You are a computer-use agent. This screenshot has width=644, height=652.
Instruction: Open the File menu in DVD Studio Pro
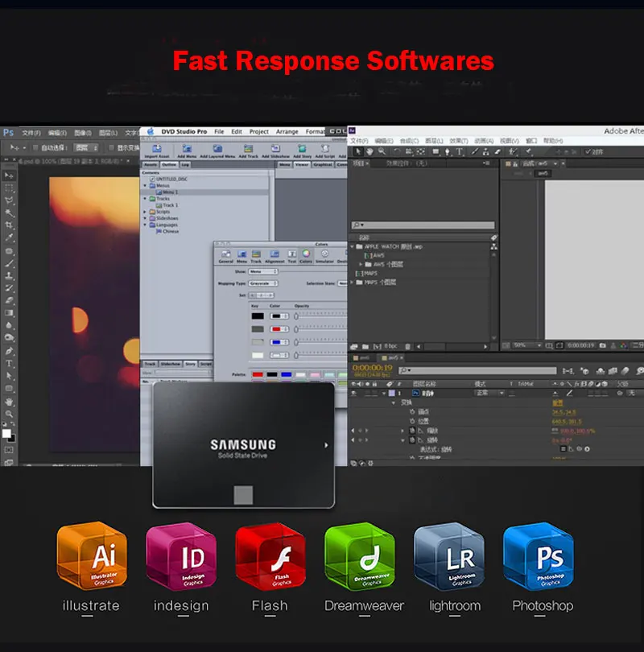[219, 131]
